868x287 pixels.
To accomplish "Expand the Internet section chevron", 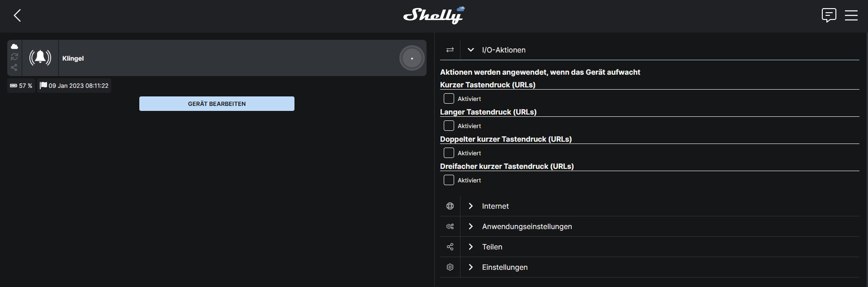I will point(471,206).
